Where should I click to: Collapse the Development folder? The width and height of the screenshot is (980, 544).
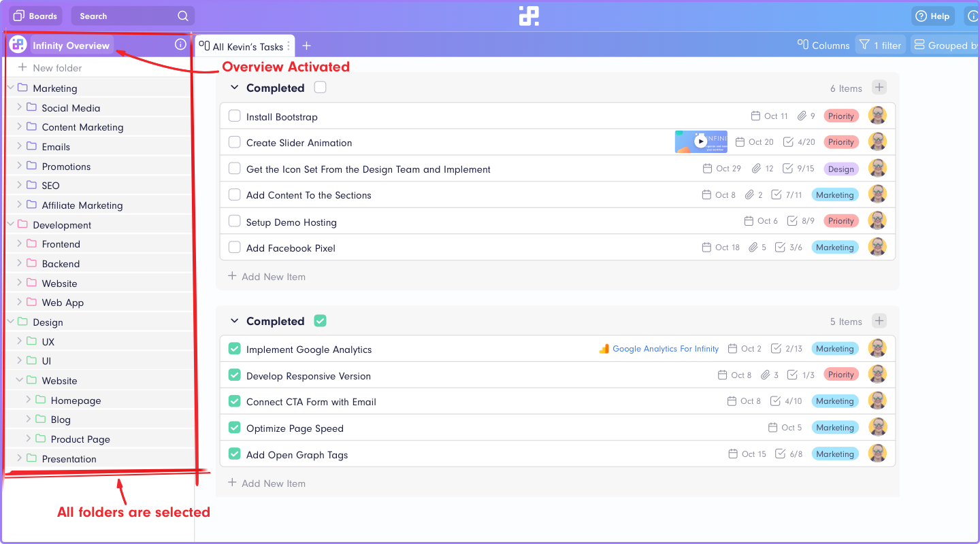tap(11, 224)
